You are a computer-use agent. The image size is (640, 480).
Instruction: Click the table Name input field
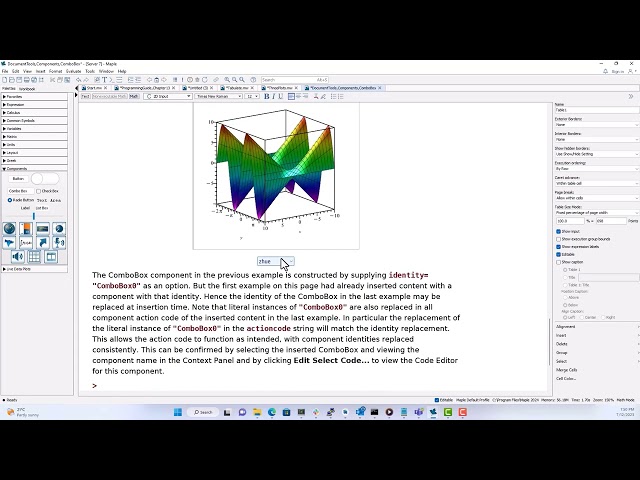tap(596, 110)
